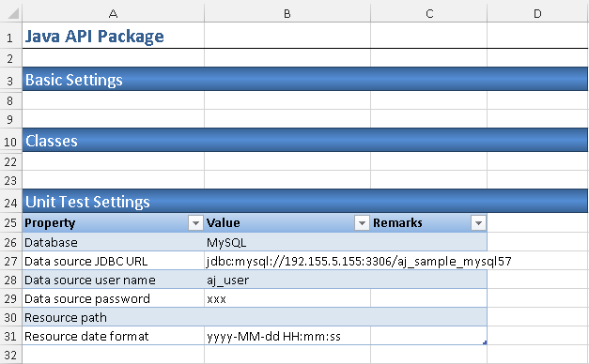
Task: Select the jdbc:mysql URL value cell
Action: [287, 261]
